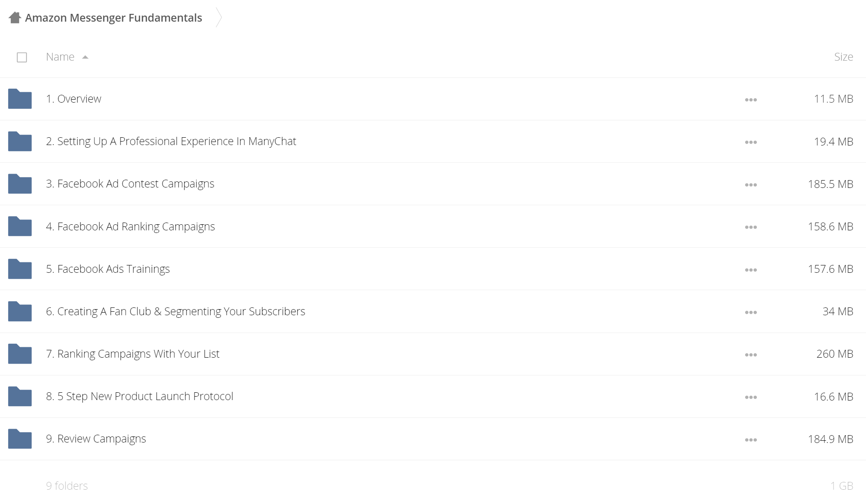Open Amazon Messenger Fundamentals breadcrumb link

tap(114, 18)
